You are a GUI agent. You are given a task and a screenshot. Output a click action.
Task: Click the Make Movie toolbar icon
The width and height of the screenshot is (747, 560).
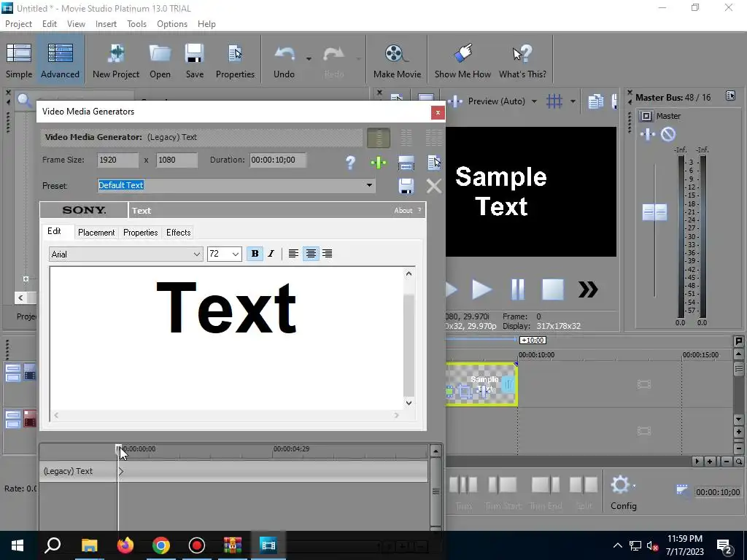[397, 60]
